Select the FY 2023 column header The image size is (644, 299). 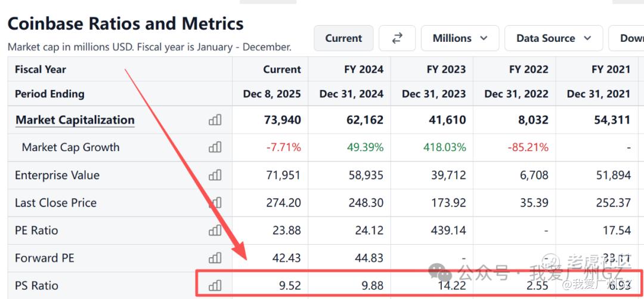click(446, 69)
